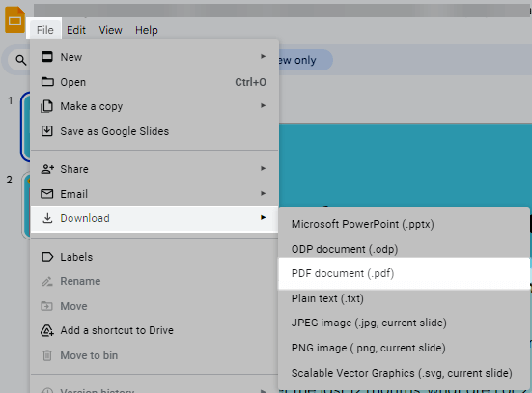532x393 pixels.
Task: Expand the Download submenu arrow
Action: (x=263, y=217)
